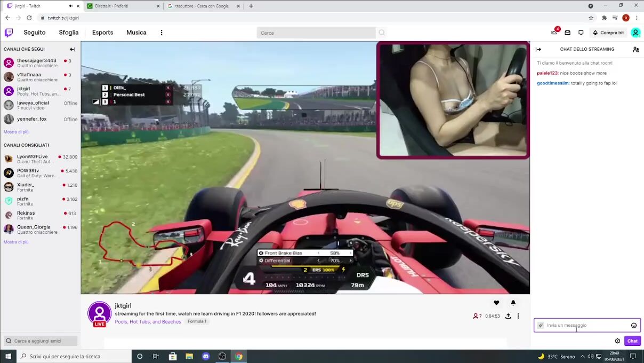Expand more navigation options menu
Viewport: 644px width, 363px height.
(x=162, y=33)
